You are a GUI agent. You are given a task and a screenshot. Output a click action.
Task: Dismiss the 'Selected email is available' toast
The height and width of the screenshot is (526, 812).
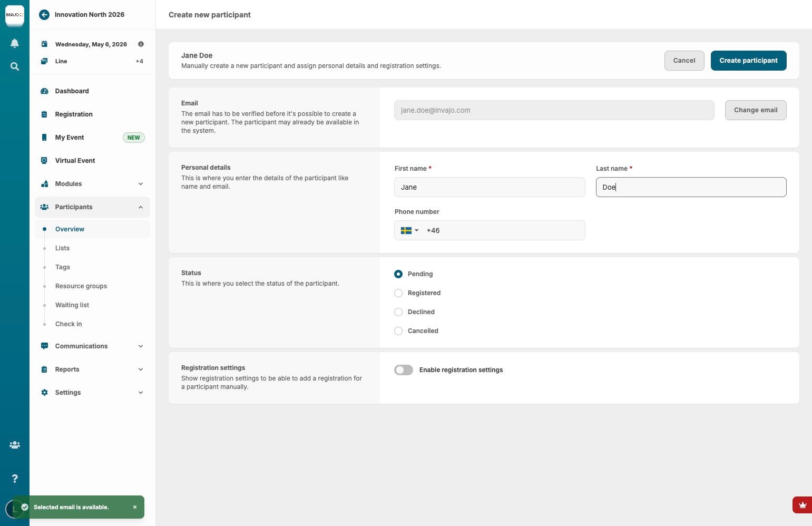tap(135, 507)
